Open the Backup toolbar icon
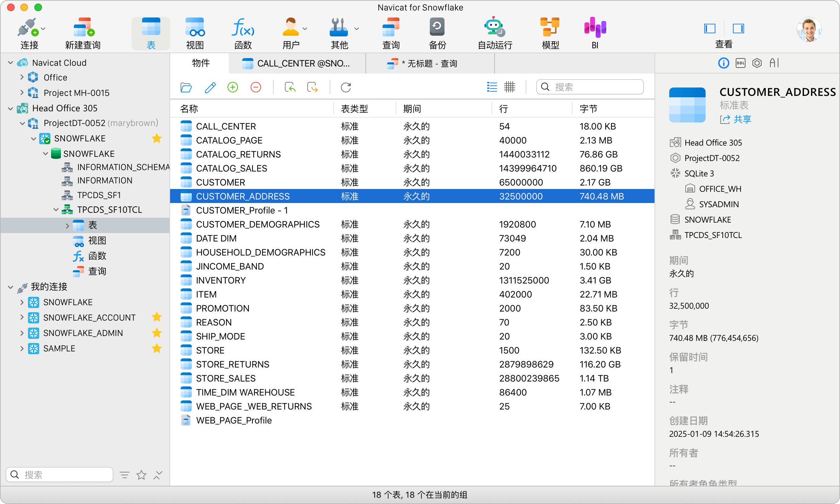Screen dimensions: 840x504 point(437,27)
